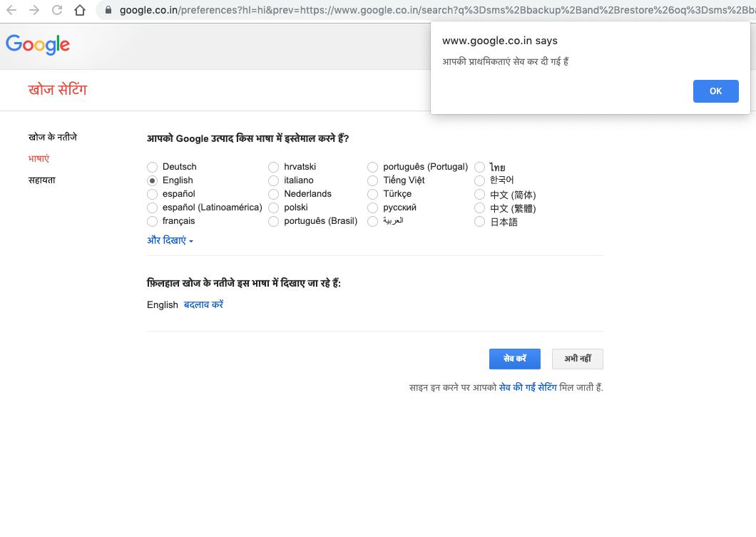Reload the page with refresh icon
This screenshot has height=537, width=756.
coord(57,10)
